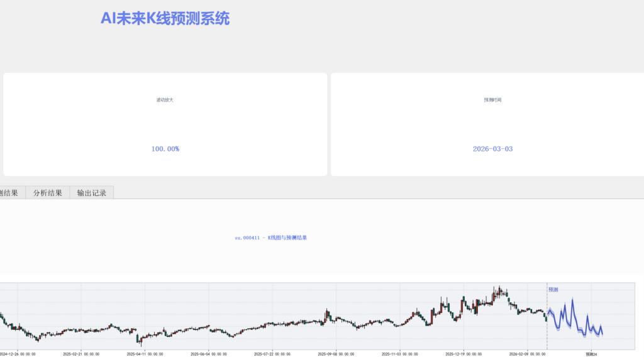Select the partially visible 预测结果 tab
Screen dimensions: 644x360
click(x=9, y=193)
